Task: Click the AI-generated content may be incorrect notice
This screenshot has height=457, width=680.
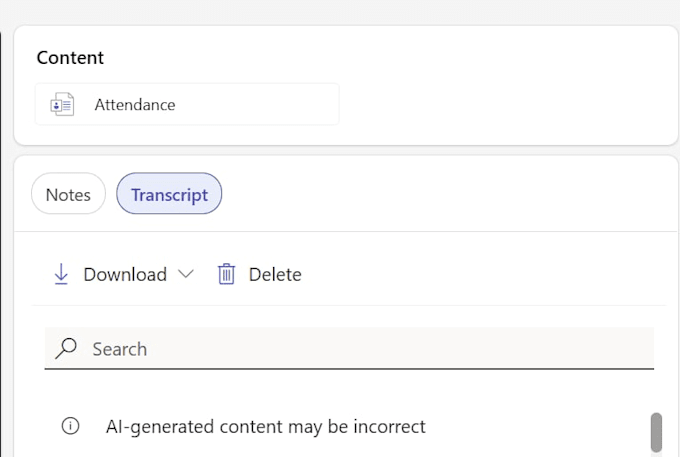Action: tap(265, 427)
